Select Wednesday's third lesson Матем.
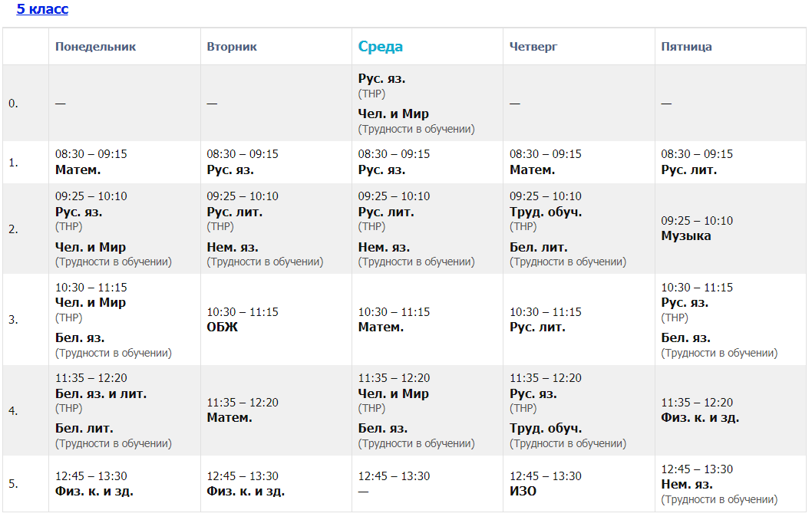This screenshot has height=520, width=812. tap(381, 327)
